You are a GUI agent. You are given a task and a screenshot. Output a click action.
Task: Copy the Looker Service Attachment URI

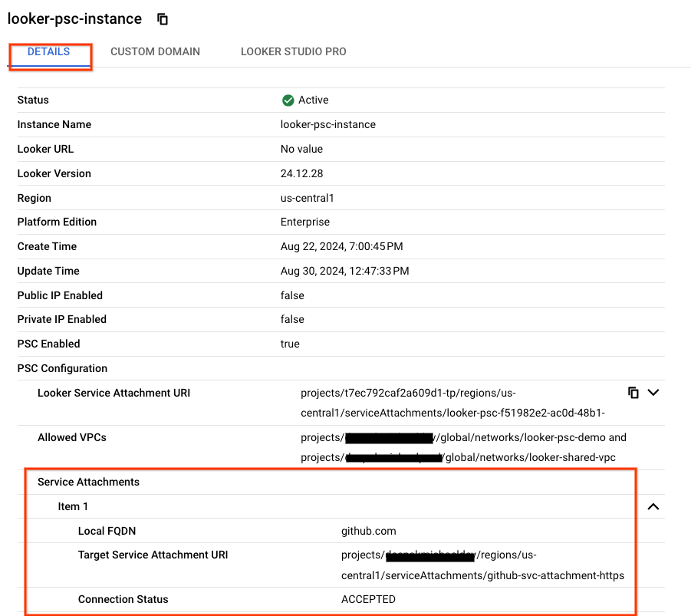coord(633,393)
